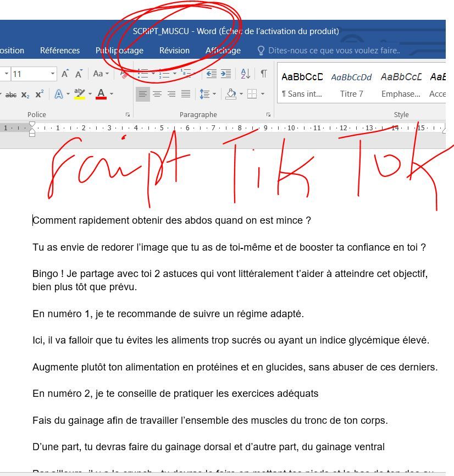Open the font color dropdown arrow
This screenshot has height=476, width=454.
[x=112, y=94]
